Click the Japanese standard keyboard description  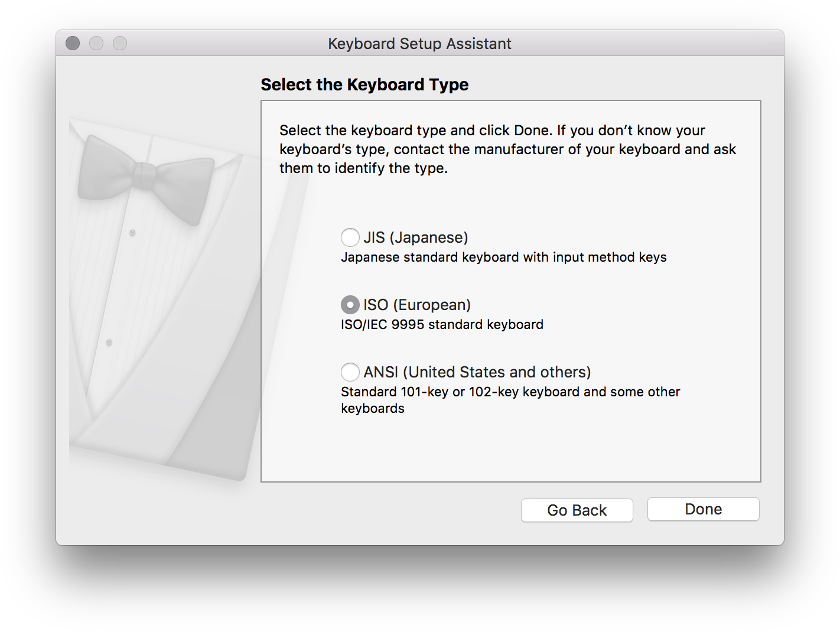coord(503,258)
